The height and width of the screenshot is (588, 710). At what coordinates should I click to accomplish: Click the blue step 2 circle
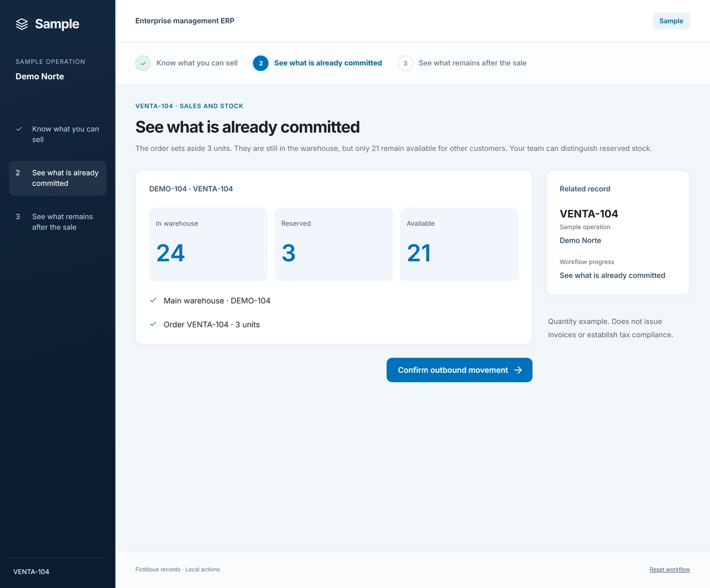click(x=261, y=63)
